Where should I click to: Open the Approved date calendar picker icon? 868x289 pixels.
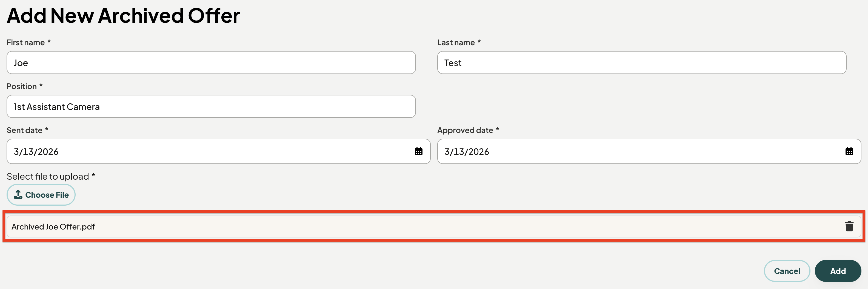tap(849, 151)
